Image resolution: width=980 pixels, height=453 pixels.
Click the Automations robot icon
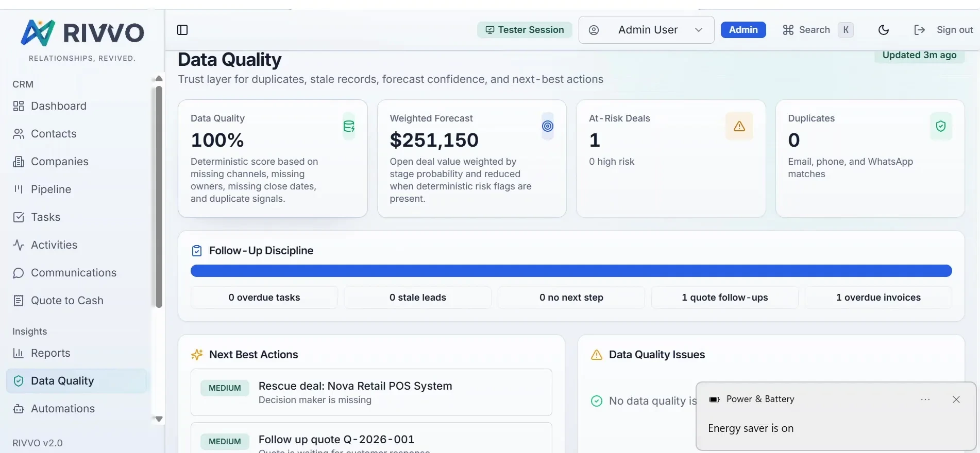[19, 409]
